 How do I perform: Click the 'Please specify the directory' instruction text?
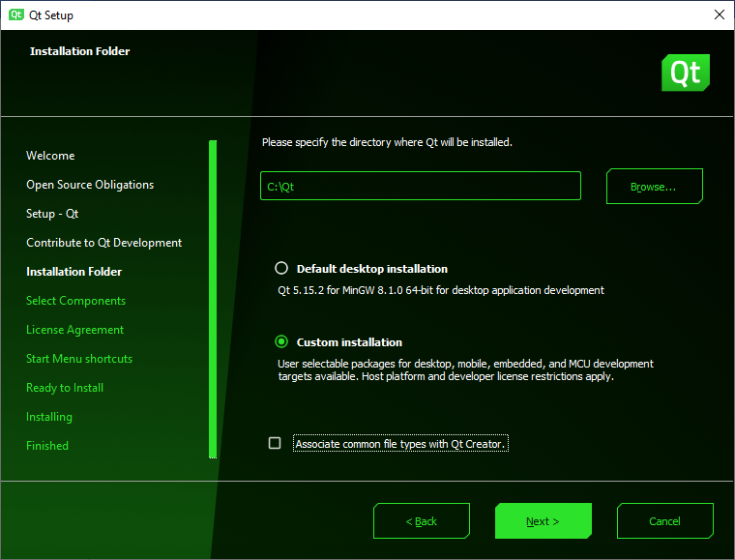point(387,142)
